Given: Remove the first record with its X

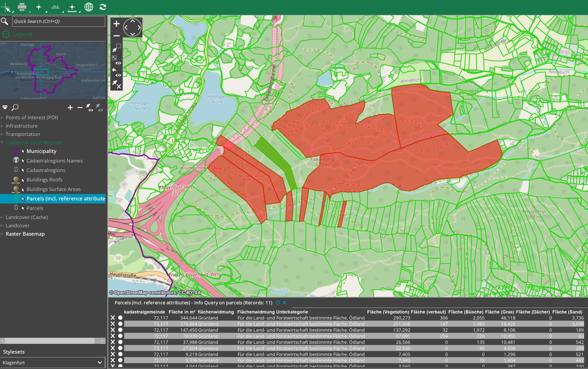Looking at the screenshot, I should [113, 318].
